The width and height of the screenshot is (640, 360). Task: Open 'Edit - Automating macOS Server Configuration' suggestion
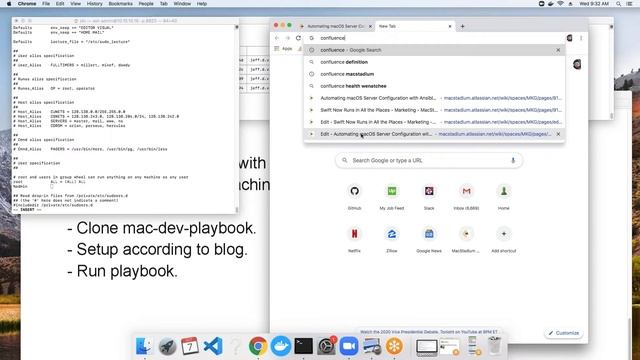434,134
